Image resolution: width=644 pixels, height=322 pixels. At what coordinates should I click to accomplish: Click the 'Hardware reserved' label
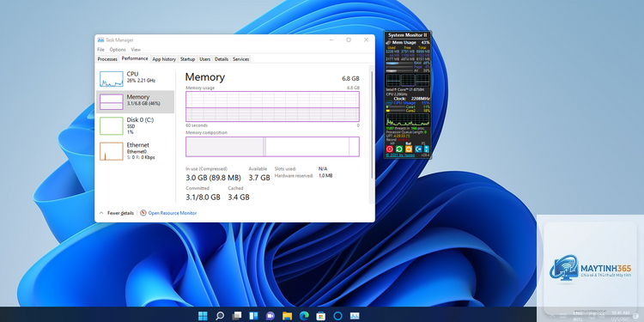click(x=294, y=176)
